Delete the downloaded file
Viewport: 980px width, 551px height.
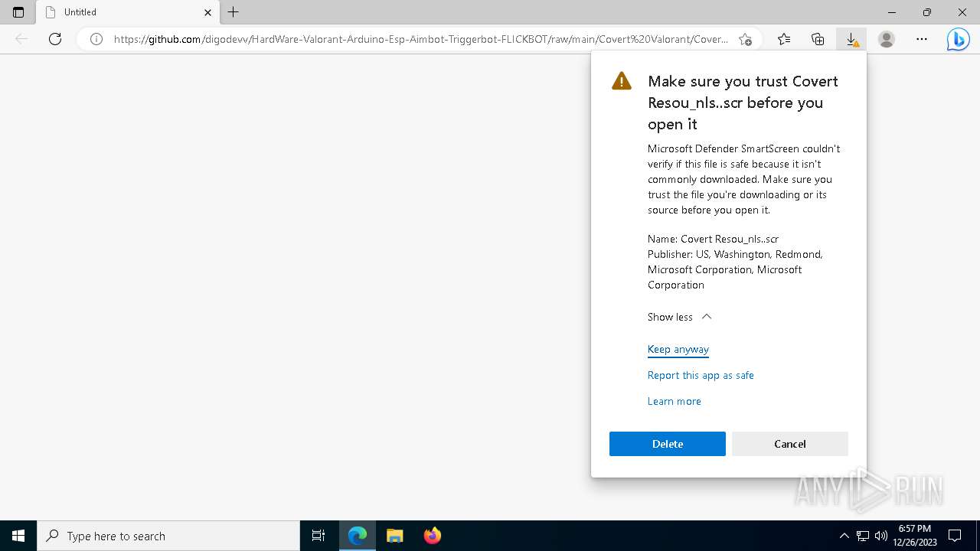pyautogui.click(x=668, y=444)
